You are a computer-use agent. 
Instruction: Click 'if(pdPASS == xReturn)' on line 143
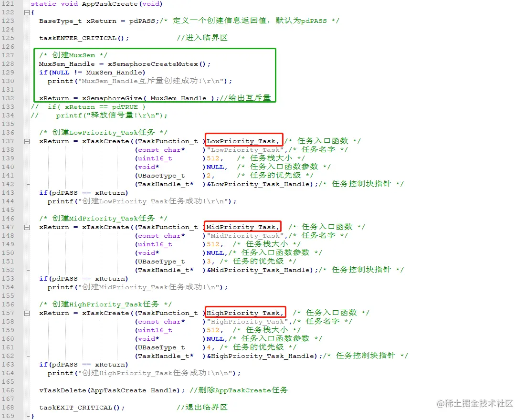pyautogui.click(x=84, y=193)
